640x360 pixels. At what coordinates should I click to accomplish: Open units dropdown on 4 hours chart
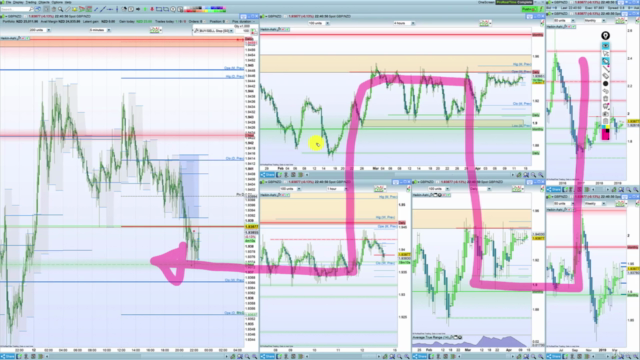pyautogui.click(x=319, y=23)
